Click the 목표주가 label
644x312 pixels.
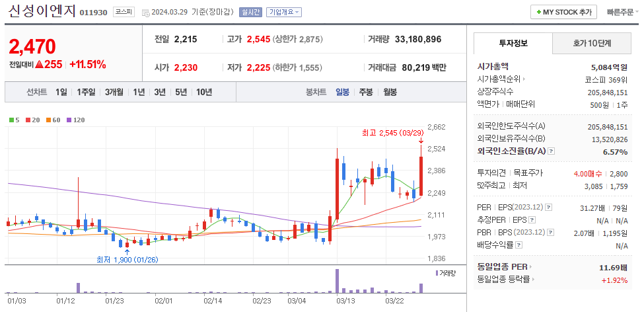pyautogui.click(x=528, y=173)
